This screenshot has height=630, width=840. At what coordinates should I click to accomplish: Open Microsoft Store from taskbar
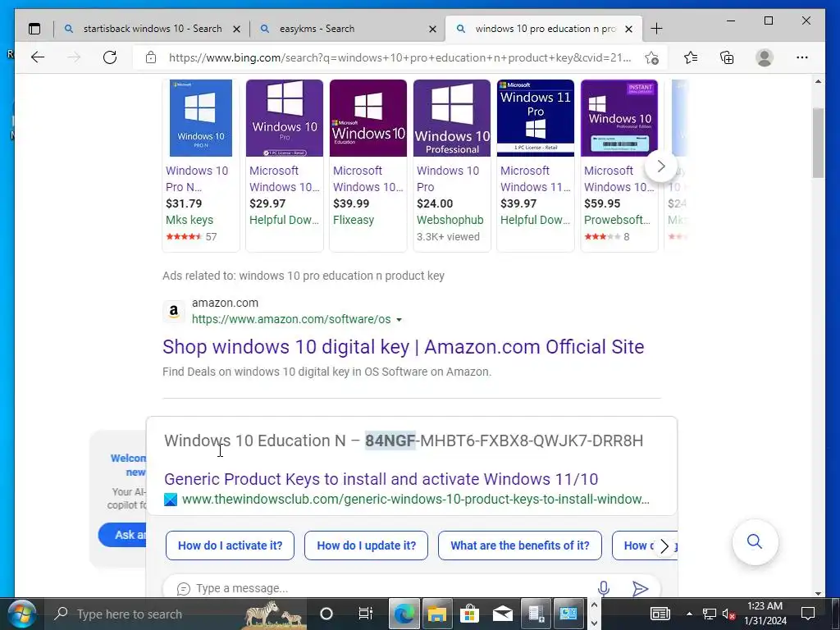tap(469, 614)
